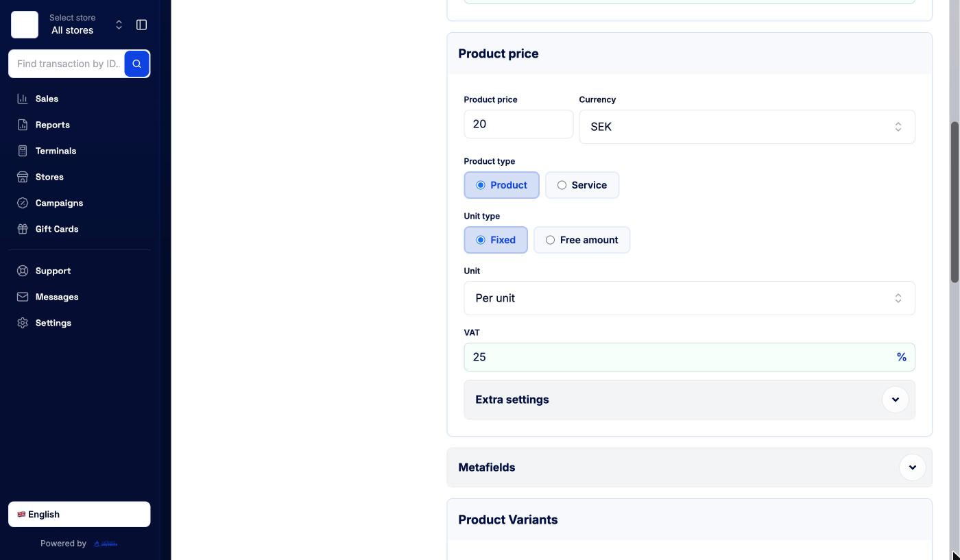Image resolution: width=960 pixels, height=560 pixels.
Task: Choose Free amount unit type
Action: pos(581,240)
